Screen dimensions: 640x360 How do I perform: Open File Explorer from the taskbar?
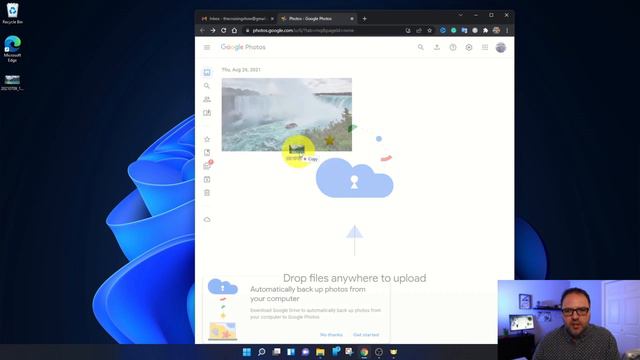pos(320,352)
